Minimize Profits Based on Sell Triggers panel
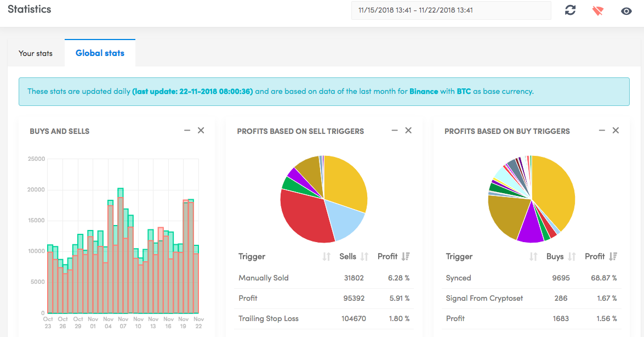644x337 pixels. (x=395, y=131)
